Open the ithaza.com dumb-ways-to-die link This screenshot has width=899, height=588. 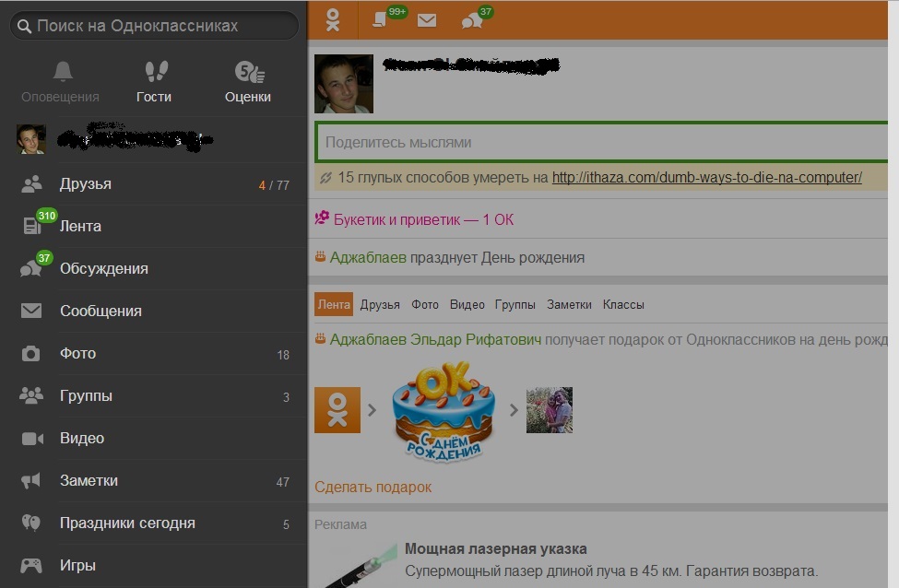tap(707, 178)
